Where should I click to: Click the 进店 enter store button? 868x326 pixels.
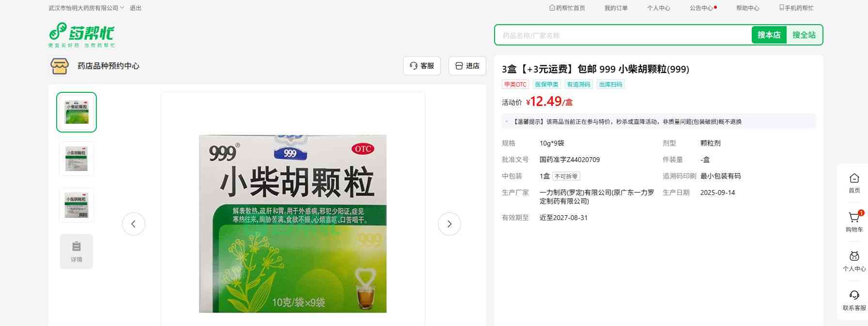467,66
